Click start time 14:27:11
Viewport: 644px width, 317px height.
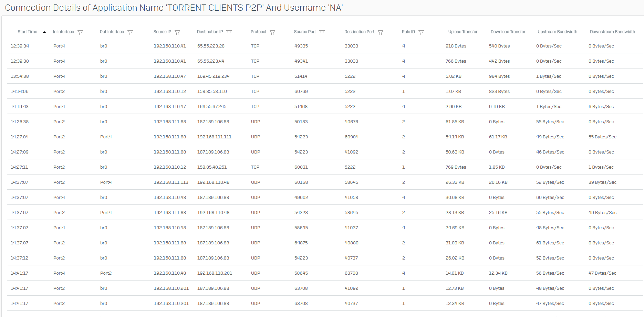(19, 167)
